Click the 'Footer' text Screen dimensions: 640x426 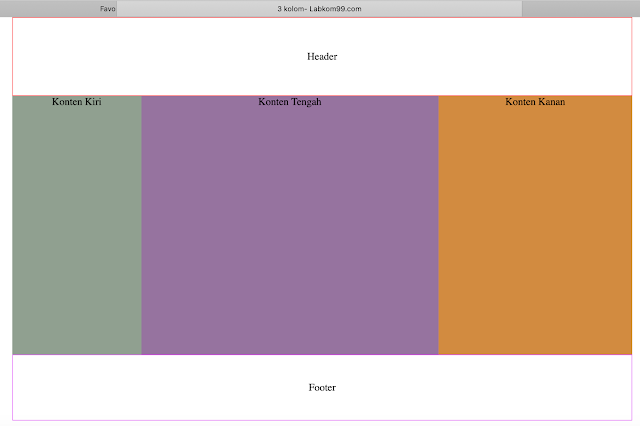pyautogui.click(x=322, y=387)
